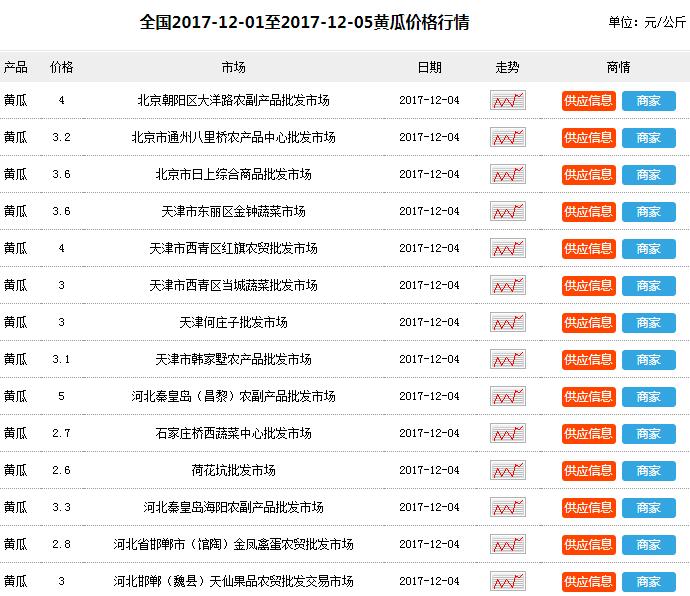Click the 价格 column header
Viewport: 690px width, 596px height.
61,67
